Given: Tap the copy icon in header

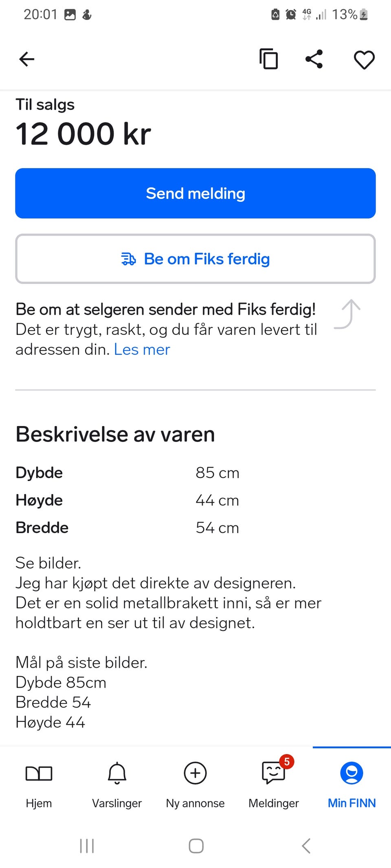Looking at the screenshot, I should (x=269, y=59).
